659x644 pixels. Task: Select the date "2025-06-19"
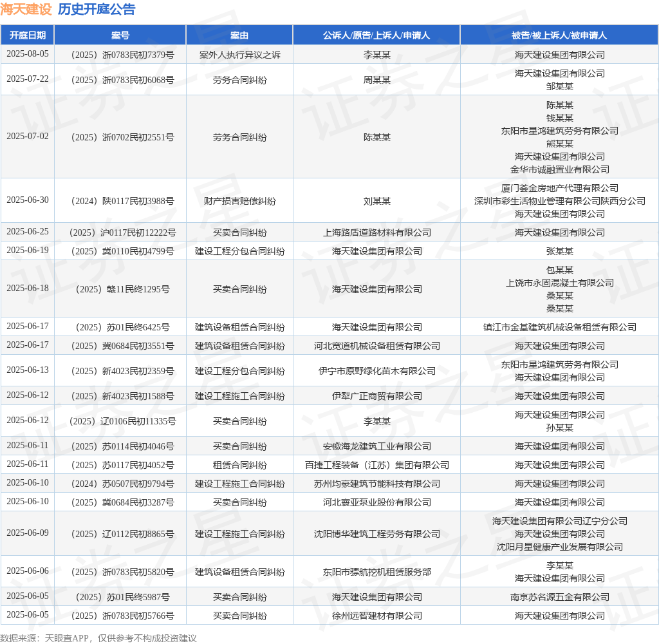pos(27,251)
